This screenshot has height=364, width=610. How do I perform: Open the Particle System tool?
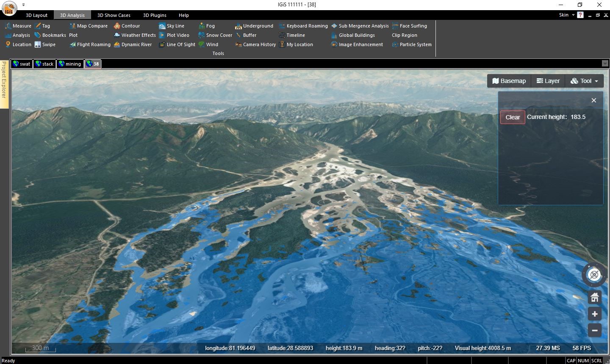412,44
